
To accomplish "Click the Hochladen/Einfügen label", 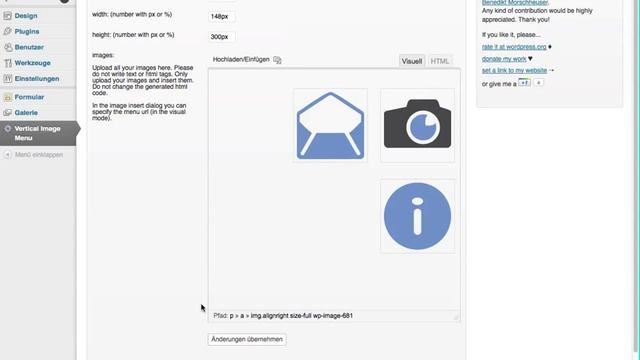I will coord(241,60).
